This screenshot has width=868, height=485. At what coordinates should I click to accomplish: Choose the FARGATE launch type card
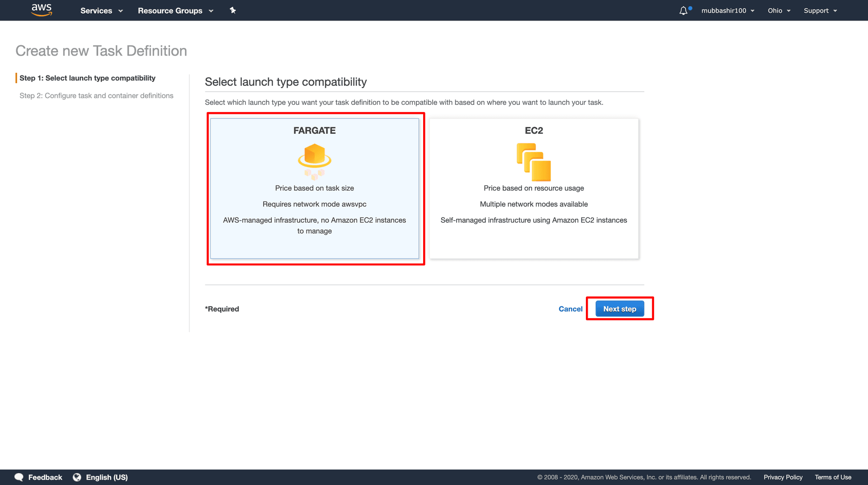[315, 188]
